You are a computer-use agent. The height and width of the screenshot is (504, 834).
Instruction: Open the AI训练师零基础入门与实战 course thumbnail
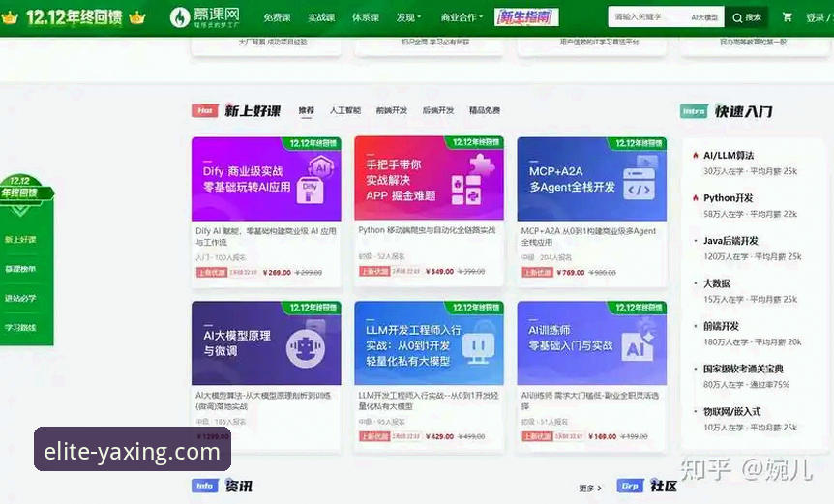tap(591, 342)
